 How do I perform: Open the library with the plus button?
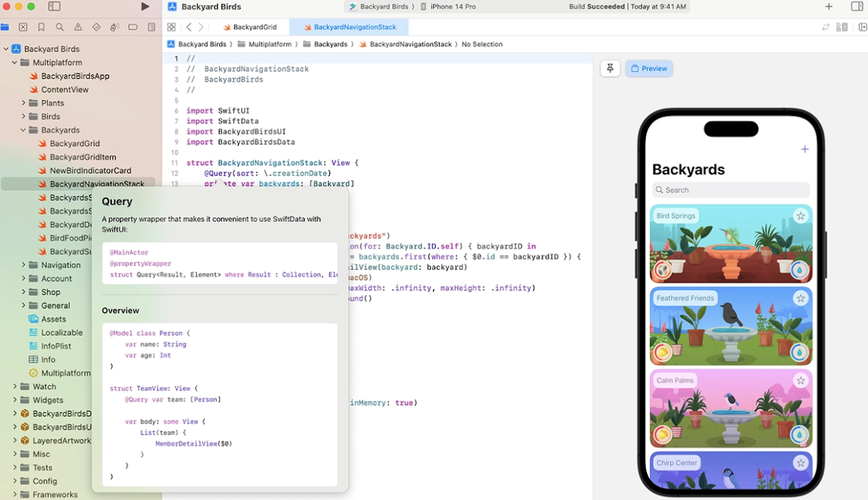point(828,7)
